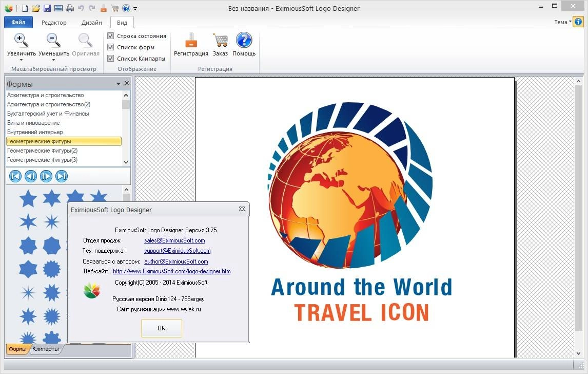Open Регистрация in the ribbon
The height and width of the screenshot is (374, 588).
point(191,45)
